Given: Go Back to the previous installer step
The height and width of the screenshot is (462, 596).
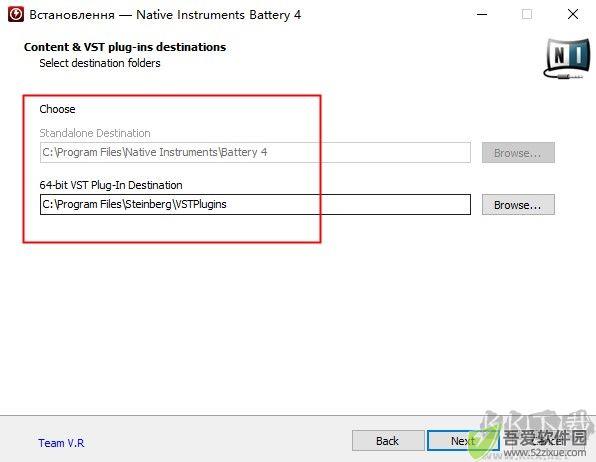Looking at the screenshot, I should coord(388,441).
